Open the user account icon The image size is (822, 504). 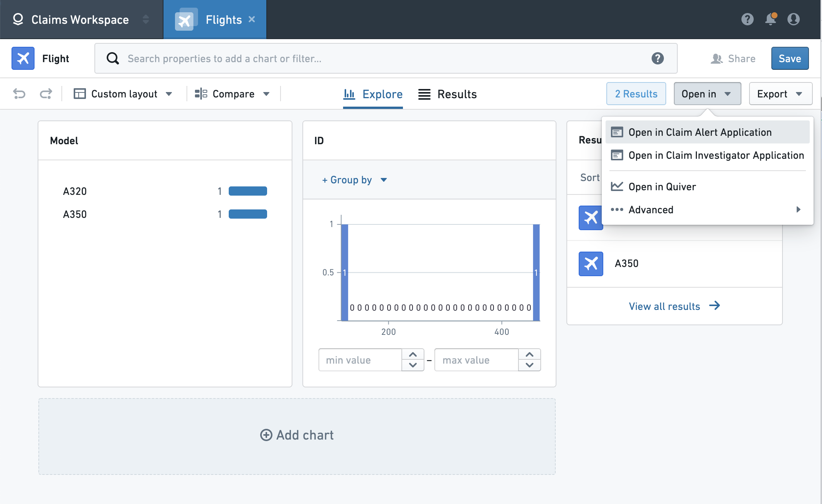(x=793, y=19)
